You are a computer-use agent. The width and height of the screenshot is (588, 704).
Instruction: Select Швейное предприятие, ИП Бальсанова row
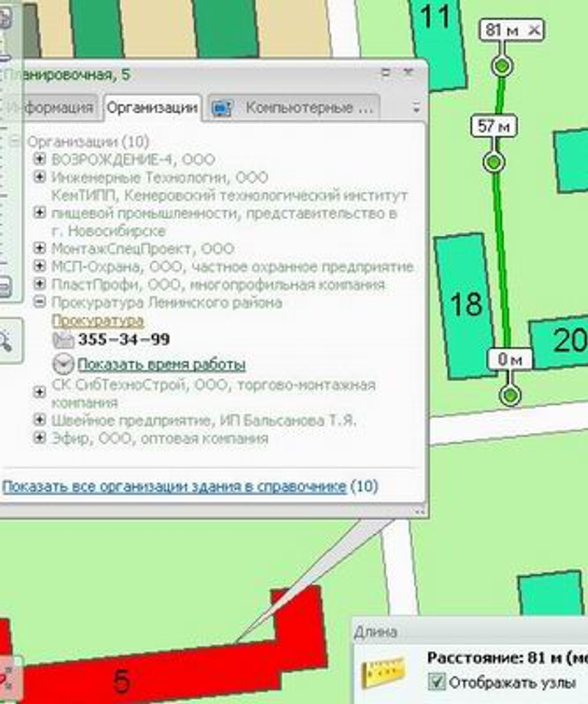pyautogui.click(x=204, y=420)
